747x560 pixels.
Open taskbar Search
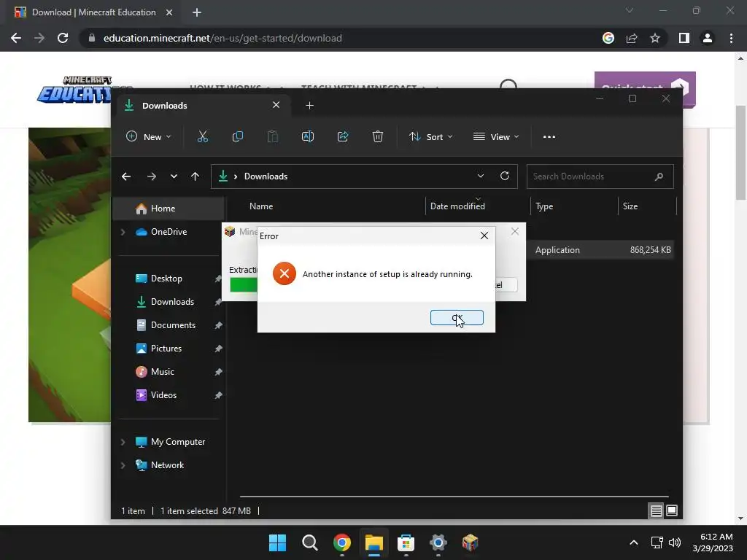(309, 542)
